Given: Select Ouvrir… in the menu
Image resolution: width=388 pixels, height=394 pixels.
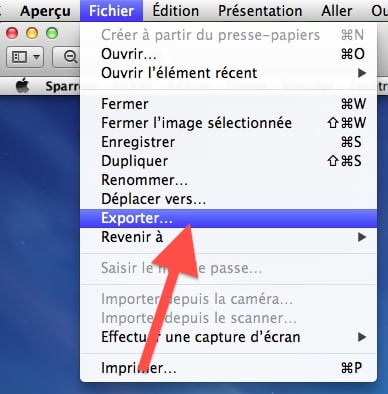Looking at the screenshot, I should [x=228, y=54].
